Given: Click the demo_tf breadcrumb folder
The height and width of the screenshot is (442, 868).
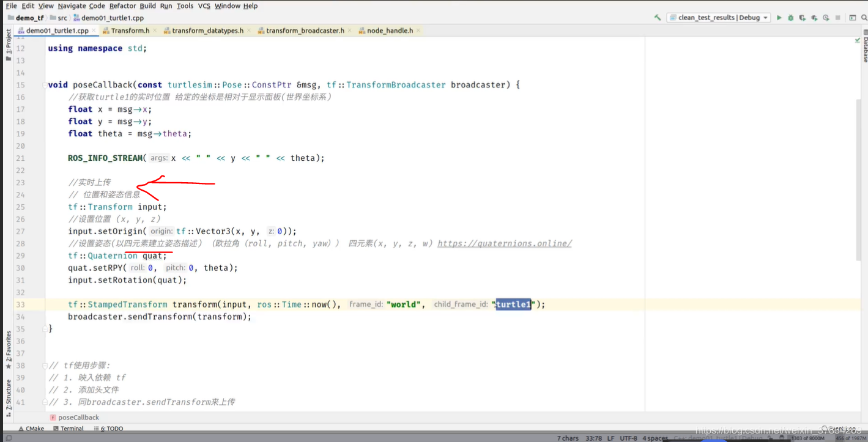Looking at the screenshot, I should point(25,18).
